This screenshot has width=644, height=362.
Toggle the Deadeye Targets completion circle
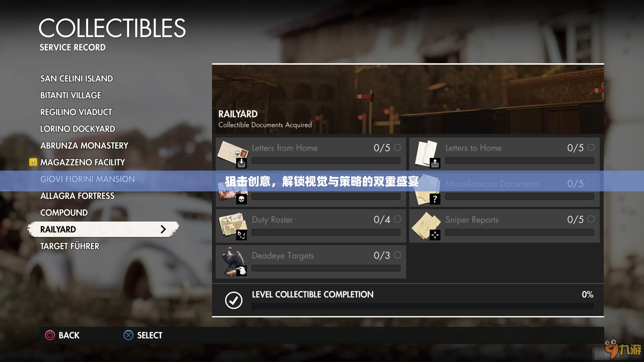tap(397, 255)
